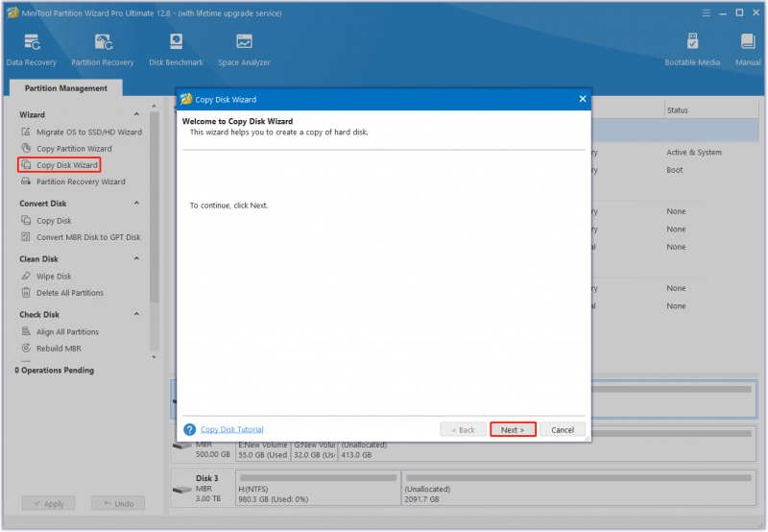Create Bootable Media
Viewport: 768px width, 532px height.
tap(692, 50)
